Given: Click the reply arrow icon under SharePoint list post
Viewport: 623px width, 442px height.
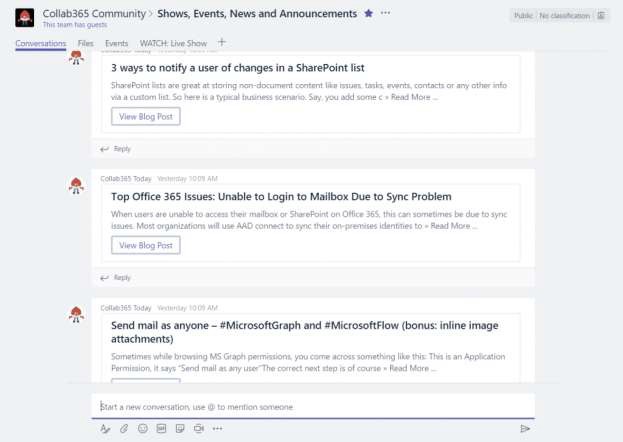Looking at the screenshot, I should [104, 149].
